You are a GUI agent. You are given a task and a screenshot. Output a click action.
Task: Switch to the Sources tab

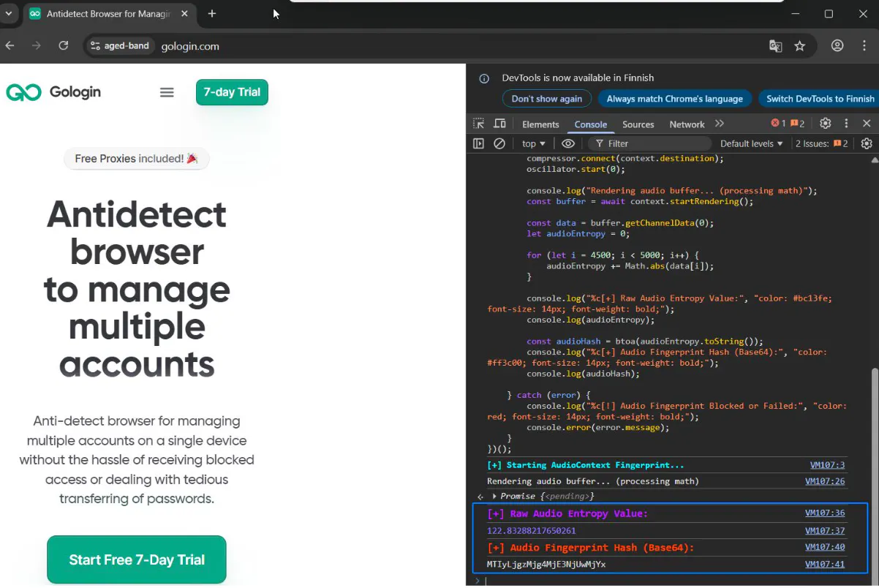638,124
